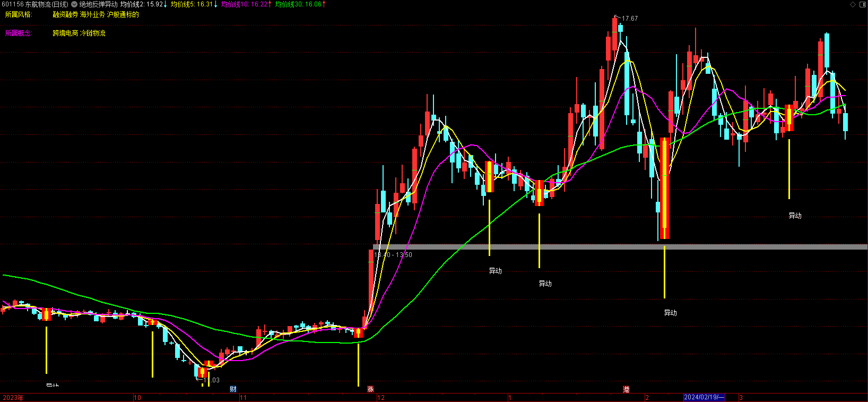Viewport: 868px width, 402px height.
Task: Click the 涨 marker near the 12 label
Action: coord(370,389)
